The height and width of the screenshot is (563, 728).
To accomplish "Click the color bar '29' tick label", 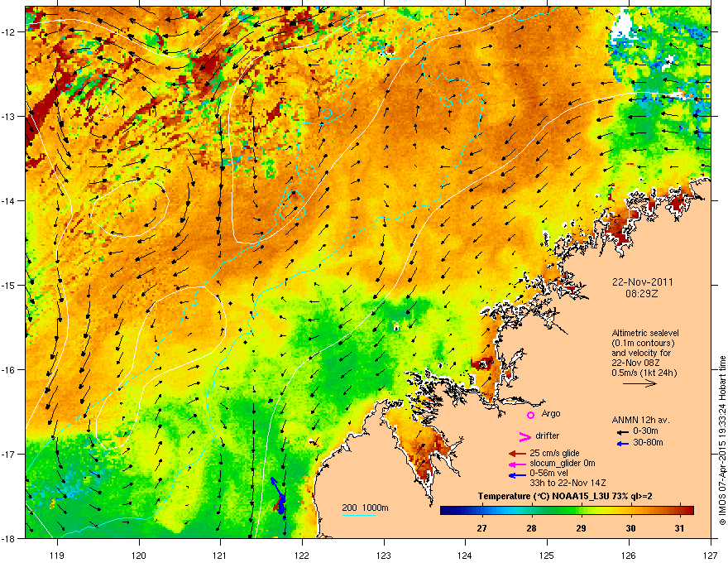I will point(581,528).
